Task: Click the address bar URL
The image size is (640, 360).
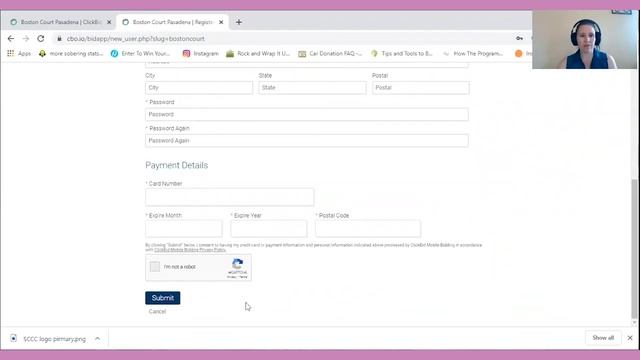Action: [136, 39]
